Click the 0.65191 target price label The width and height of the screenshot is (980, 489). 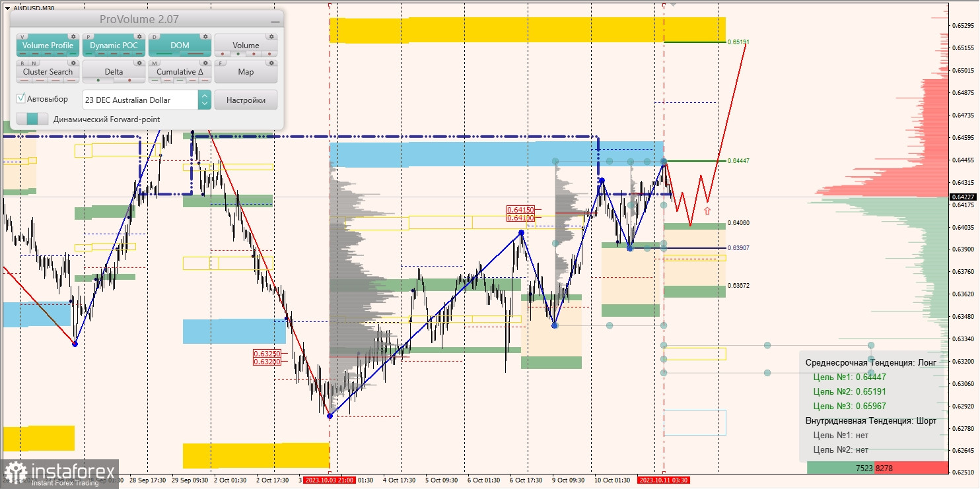(738, 42)
